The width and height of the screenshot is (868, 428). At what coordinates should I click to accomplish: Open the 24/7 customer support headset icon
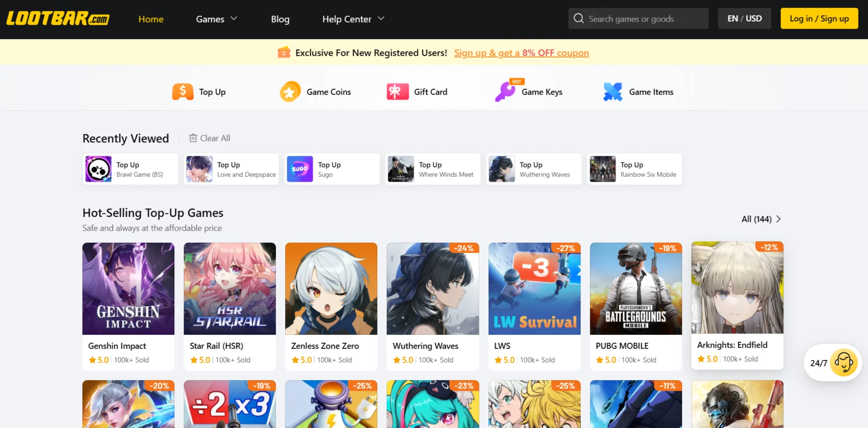(x=844, y=363)
